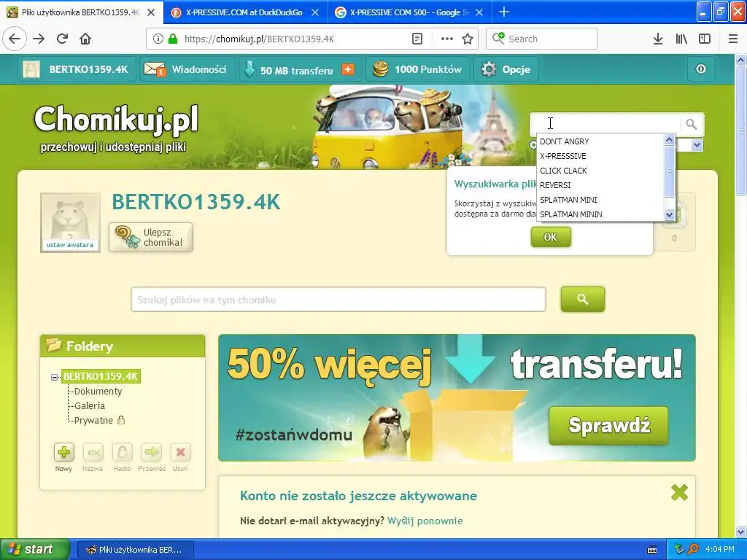Image resolution: width=747 pixels, height=560 pixels.
Task: Switch to X-PRESSIVE COM 500 Google tab
Action: coord(409,12)
